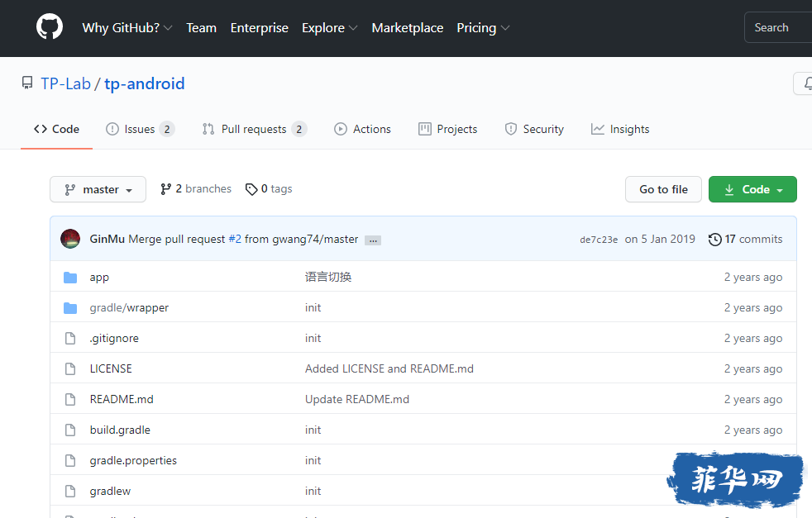Switch to the Issues tab
This screenshot has width=812, height=518.
coord(140,130)
